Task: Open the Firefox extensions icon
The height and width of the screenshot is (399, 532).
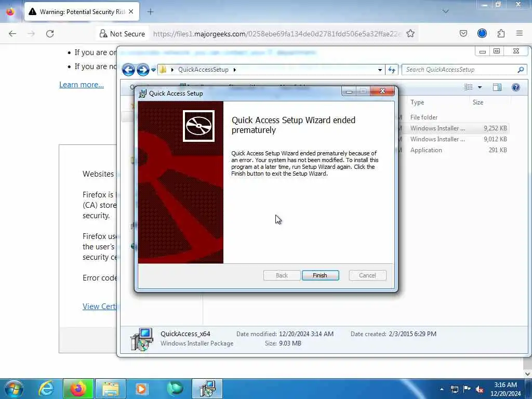Action: click(501, 33)
